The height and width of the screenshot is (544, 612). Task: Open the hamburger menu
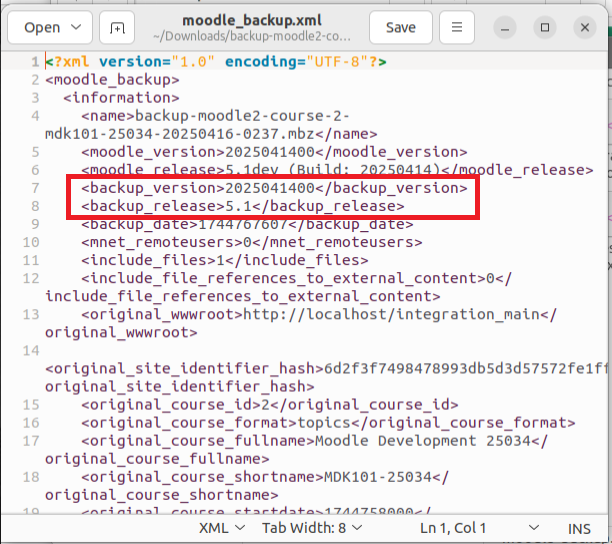click(457, 27)
